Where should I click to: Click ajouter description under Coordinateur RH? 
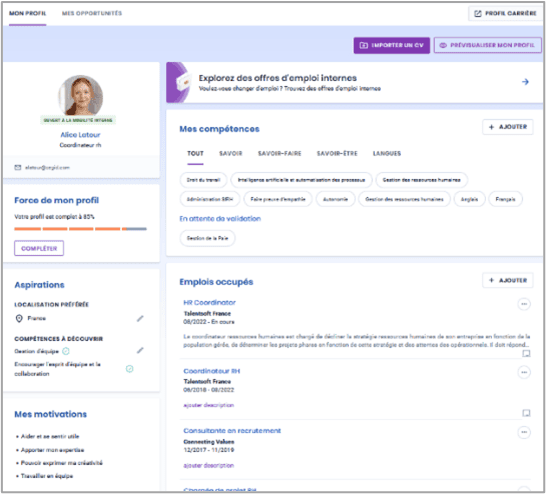click(x=209, y=405)
